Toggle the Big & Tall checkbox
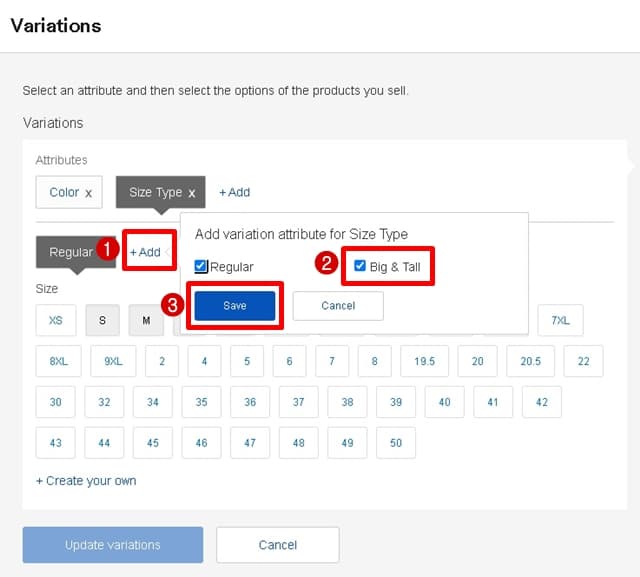The width and height of the screenshot is (640, 577). click(x=360, y=266)
